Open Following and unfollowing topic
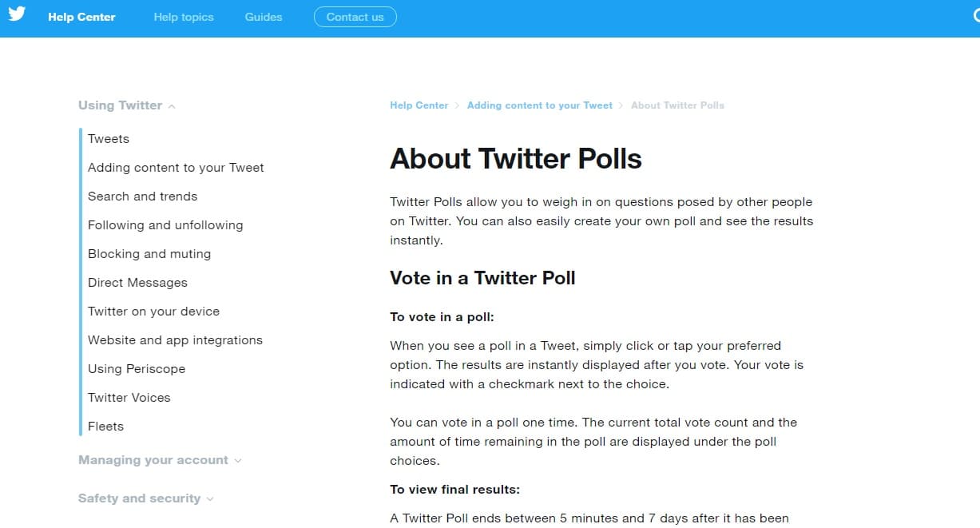980x528 pixels. coord(165,225)
